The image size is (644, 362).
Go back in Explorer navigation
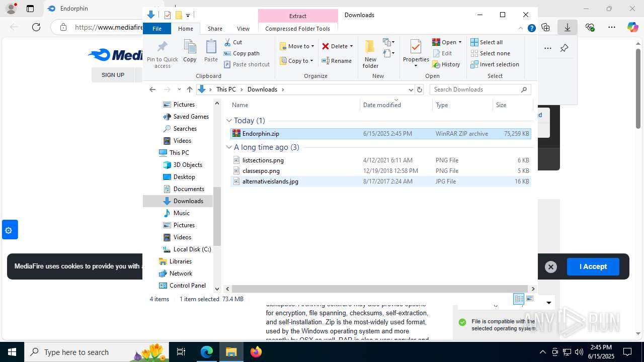[152, 89]
